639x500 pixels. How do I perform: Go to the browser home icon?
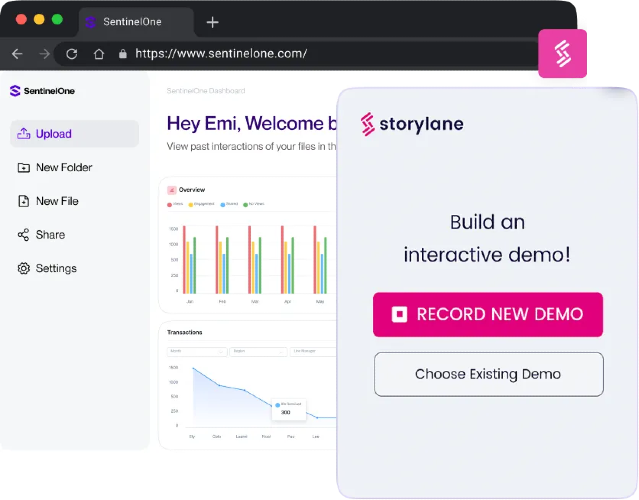coord(99,54)
